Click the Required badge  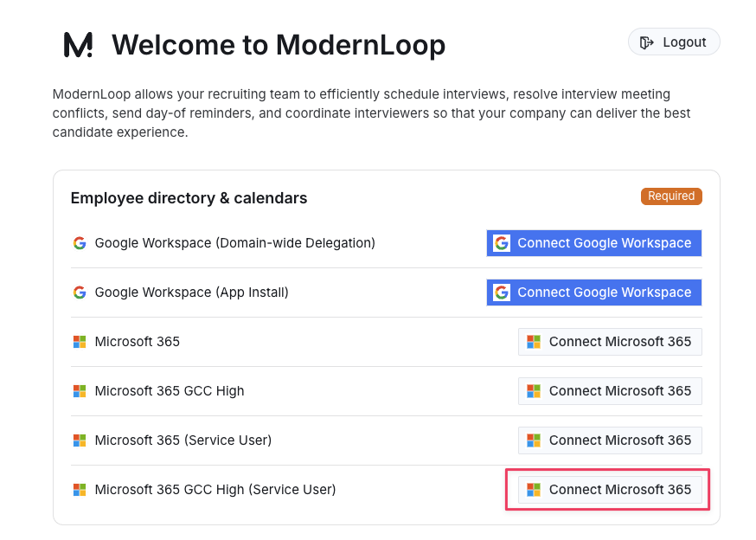coord(671,196)
